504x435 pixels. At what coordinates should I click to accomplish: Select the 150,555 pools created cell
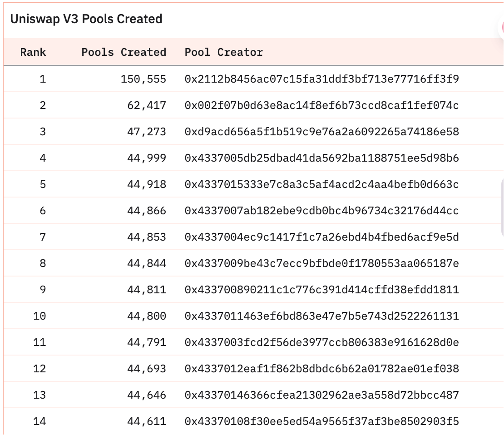143,79
